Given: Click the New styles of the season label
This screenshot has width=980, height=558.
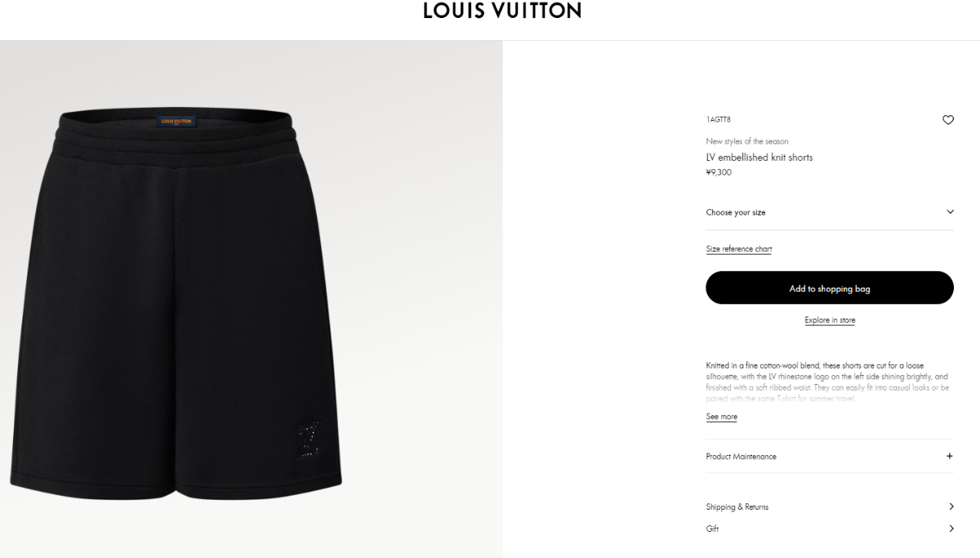Looking at the screenshot, I should 747,141.
